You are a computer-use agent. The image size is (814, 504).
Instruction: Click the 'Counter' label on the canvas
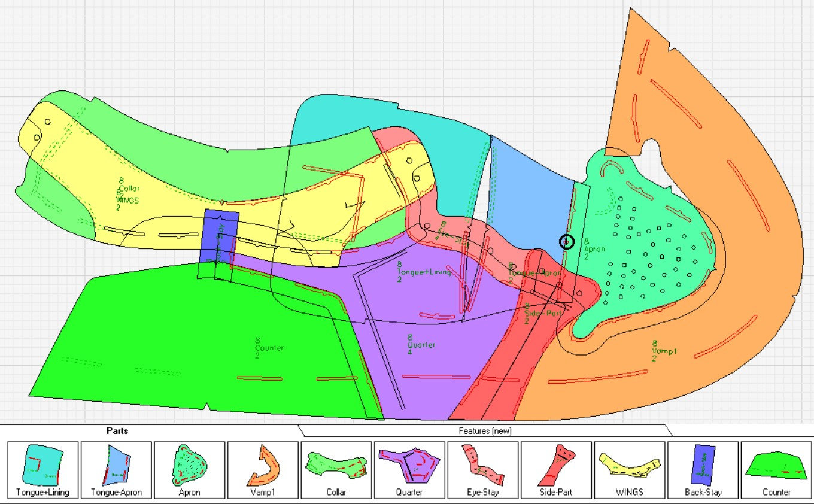[269, 348]
